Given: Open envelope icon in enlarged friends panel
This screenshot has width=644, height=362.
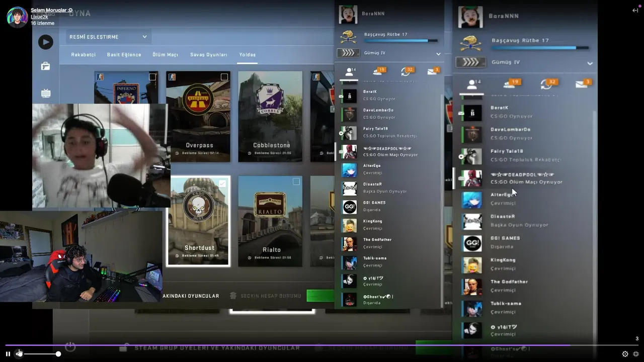Looking at the screenshot, I should point(583,84).
